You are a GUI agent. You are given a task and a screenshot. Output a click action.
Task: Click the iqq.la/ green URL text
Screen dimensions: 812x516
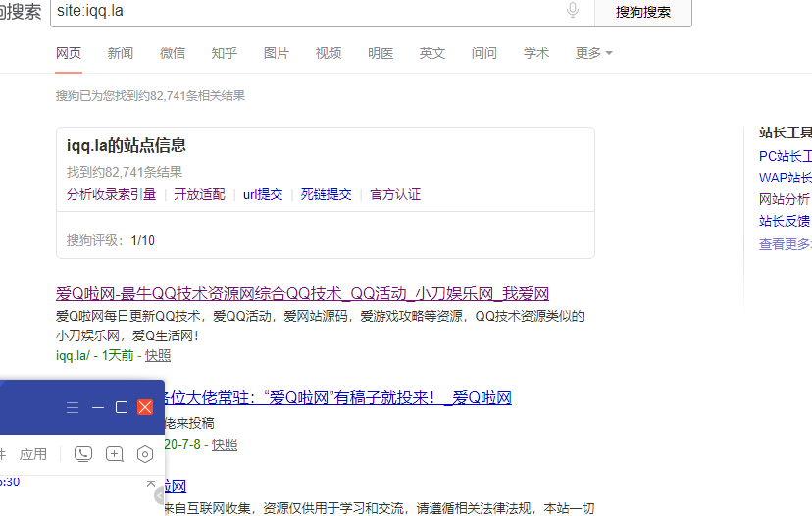73,355
